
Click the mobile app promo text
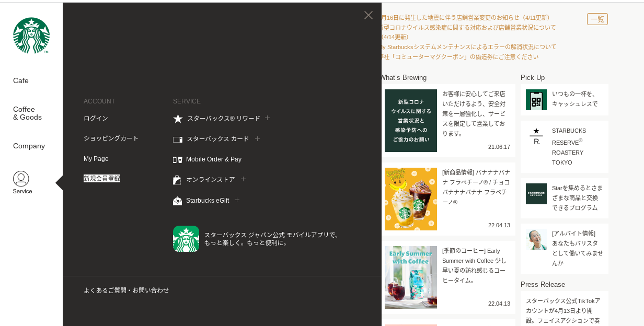pos(272,239)
